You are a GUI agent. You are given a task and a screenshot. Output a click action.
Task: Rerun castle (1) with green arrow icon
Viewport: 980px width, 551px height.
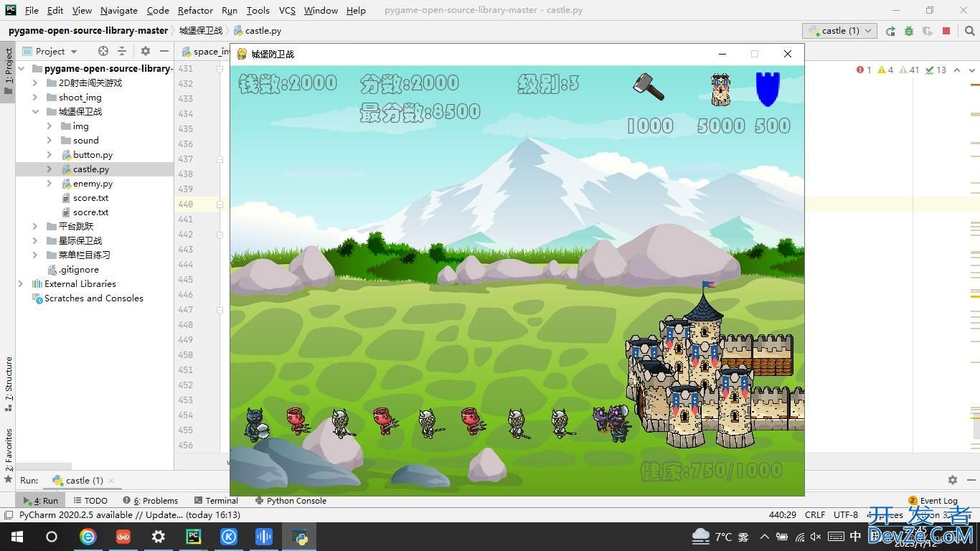pos(890,31)
